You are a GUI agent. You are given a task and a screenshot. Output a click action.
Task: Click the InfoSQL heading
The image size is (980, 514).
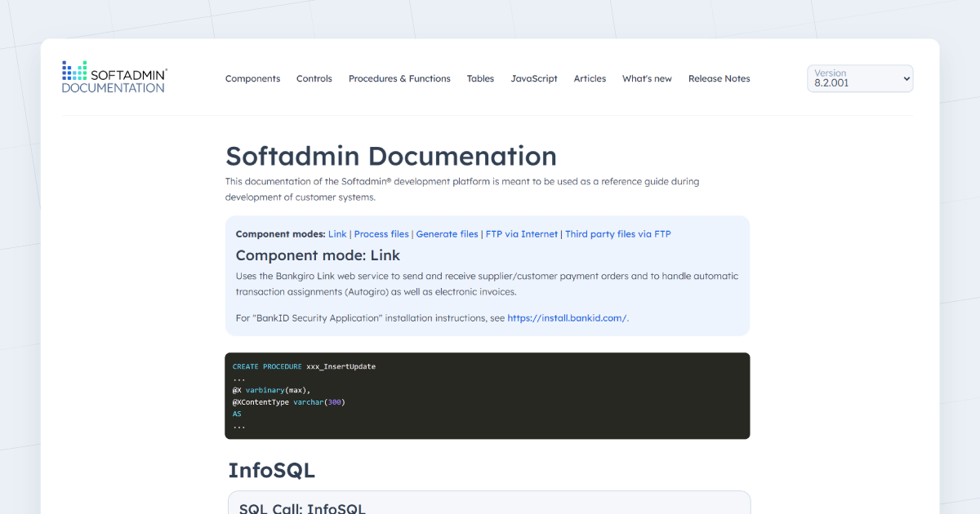272,471
